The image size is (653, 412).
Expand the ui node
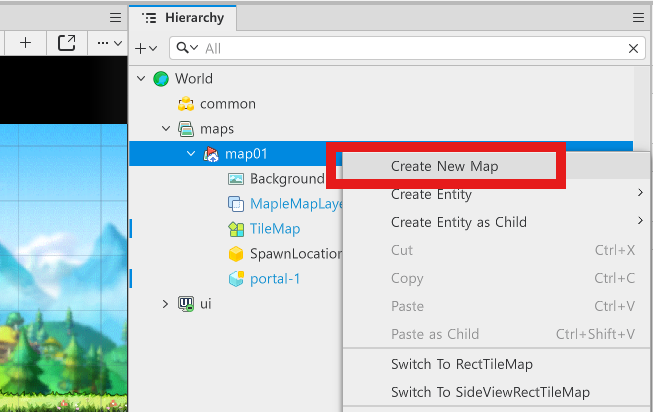[x=165, y=304]
